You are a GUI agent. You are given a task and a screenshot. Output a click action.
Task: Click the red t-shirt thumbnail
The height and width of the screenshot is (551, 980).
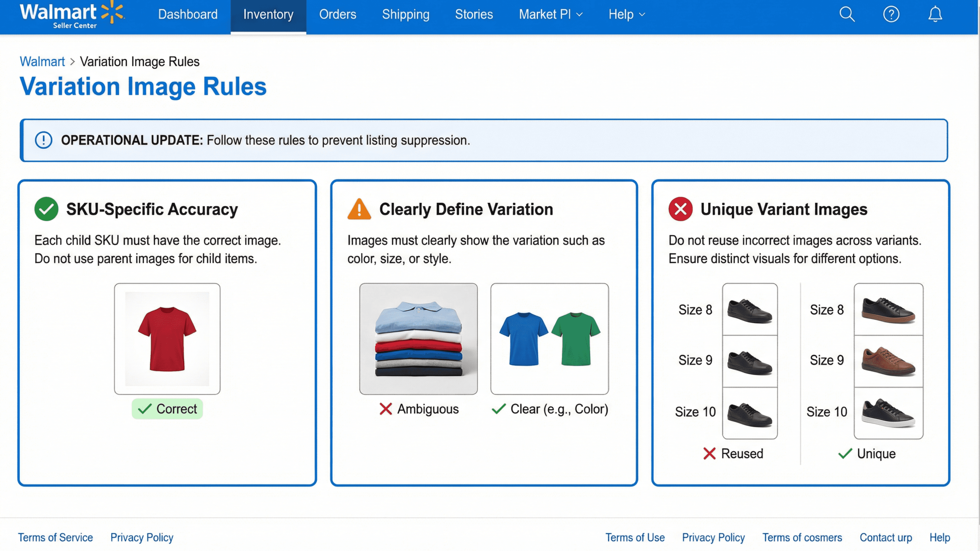(167, 339)
